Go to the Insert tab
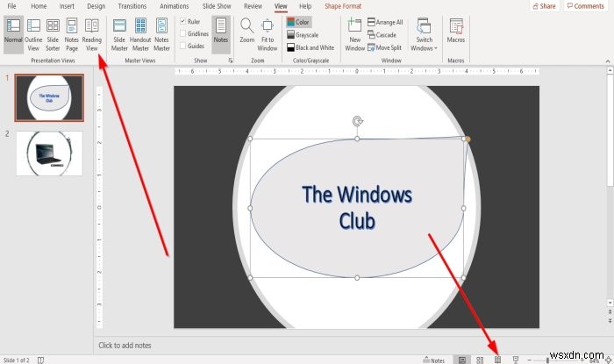The height and width of the screenshot is (364, 614). tap(67, 6)
